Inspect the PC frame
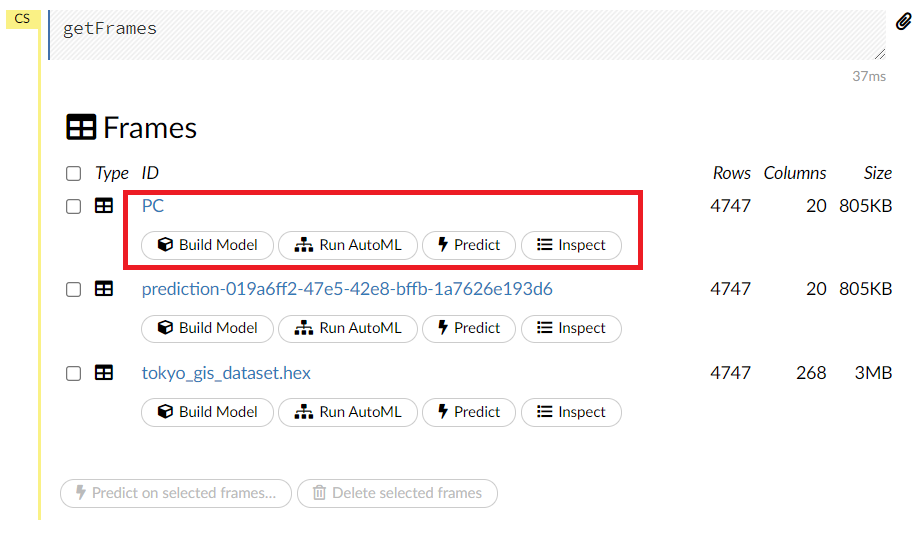 click(571, 245)
